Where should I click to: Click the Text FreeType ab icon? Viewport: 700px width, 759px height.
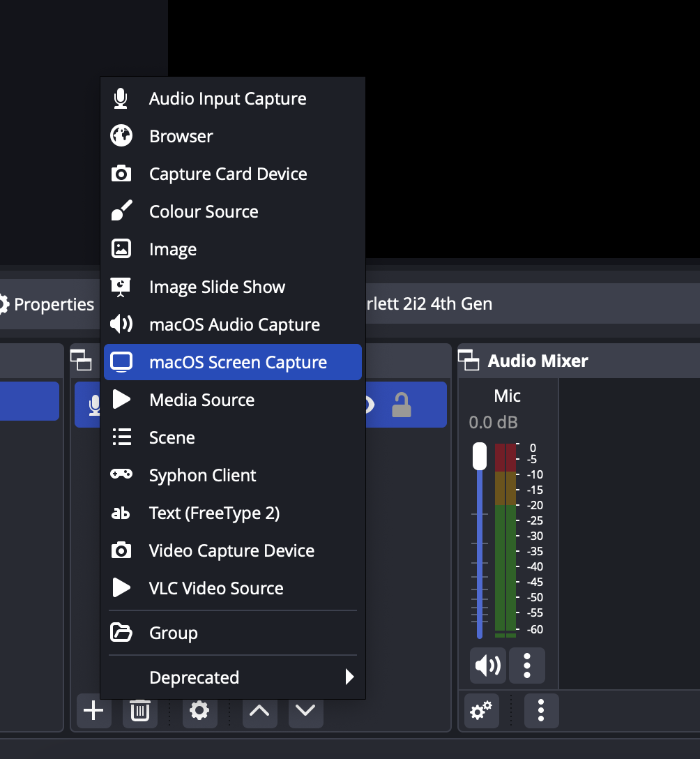[x=121, y=513]
